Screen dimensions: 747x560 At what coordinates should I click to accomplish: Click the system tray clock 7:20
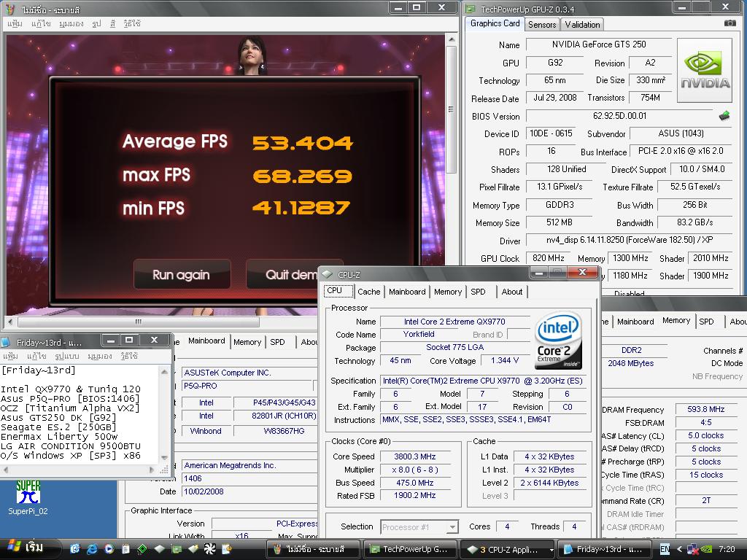click(727, 549)
